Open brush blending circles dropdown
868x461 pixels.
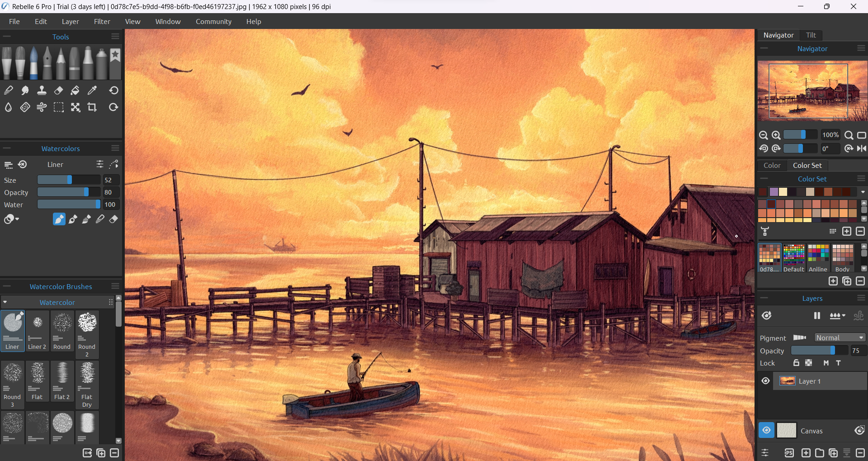(12, 219)
